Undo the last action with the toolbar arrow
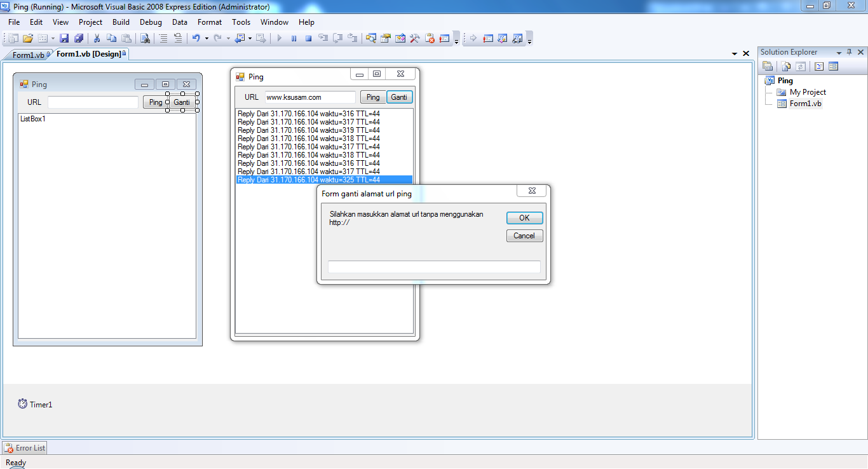The image size is (868, 469). pos(196,38)
